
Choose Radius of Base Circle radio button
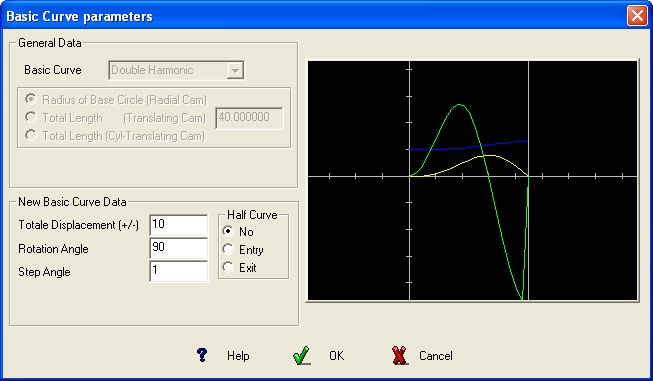point(31,99)
